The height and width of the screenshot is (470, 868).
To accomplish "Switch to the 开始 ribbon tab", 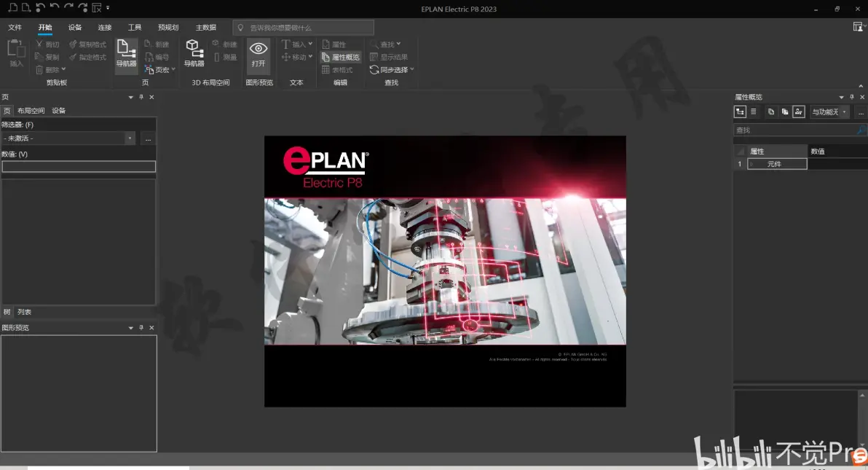I will click(45, 27).
